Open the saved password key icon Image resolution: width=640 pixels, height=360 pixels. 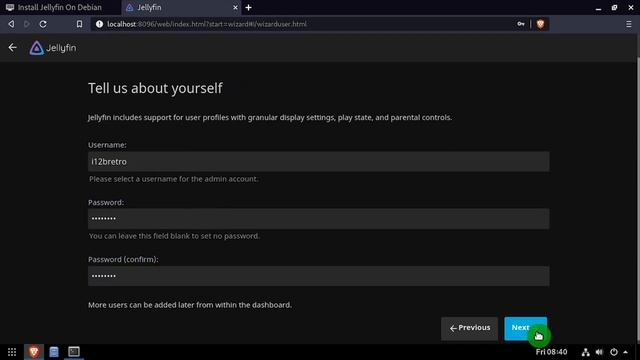point(521,24)
